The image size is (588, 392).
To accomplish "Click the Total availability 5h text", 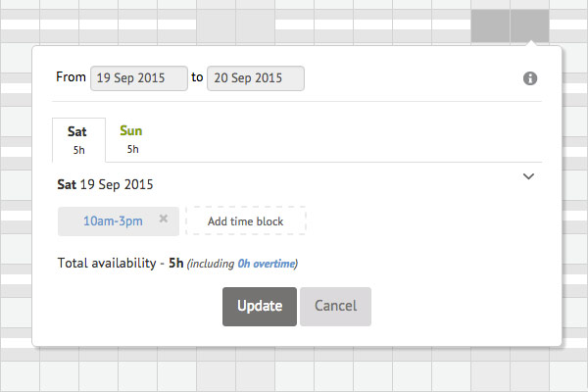I will 121,263.
